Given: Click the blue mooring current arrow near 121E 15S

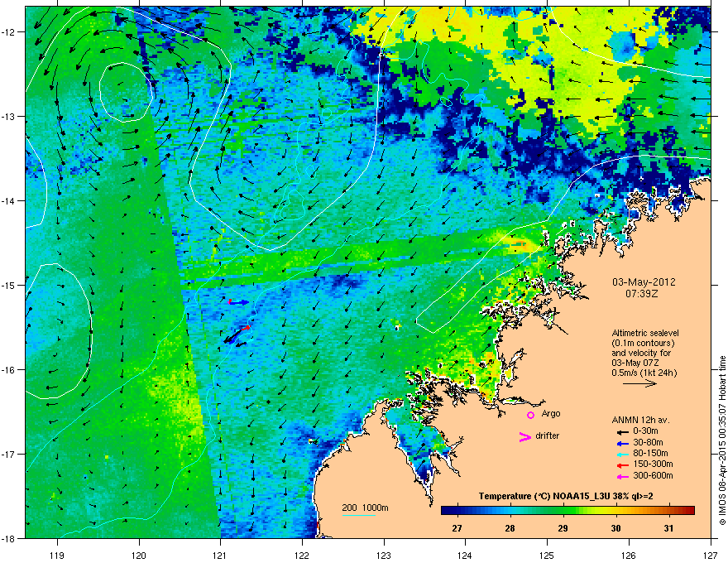Looking at the screenshot, I should pyautogui.click(x=240, y=302).
